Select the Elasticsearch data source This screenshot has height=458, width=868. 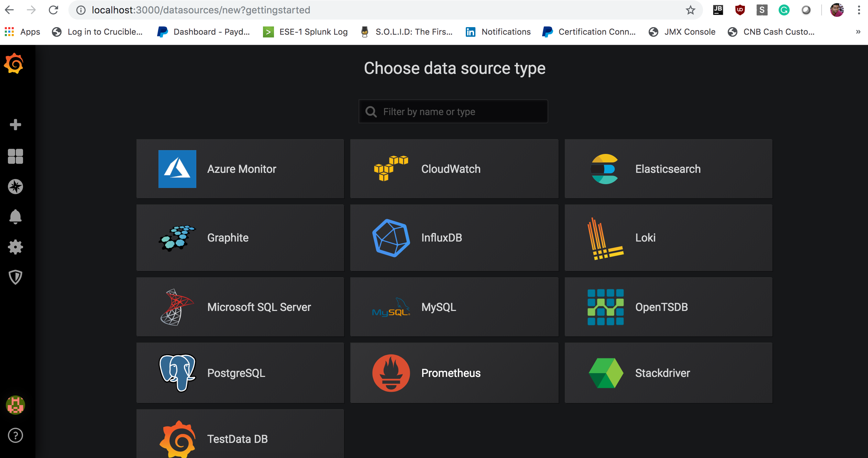(668, 169)
